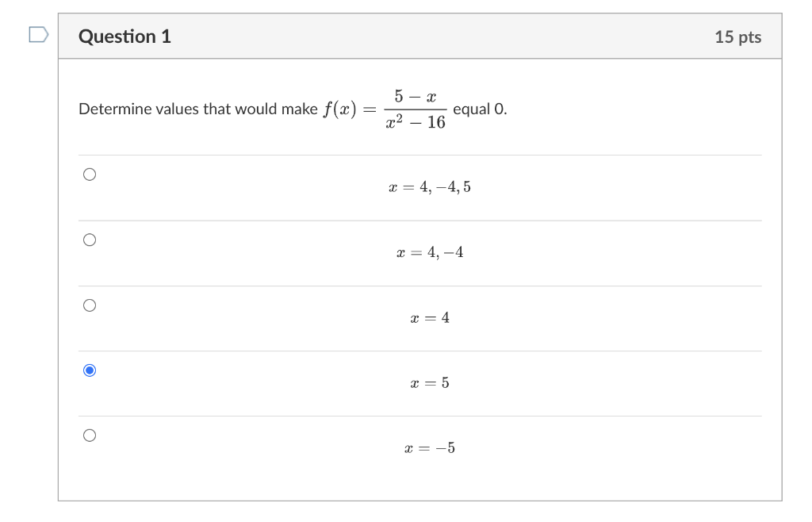Click the answer text x = 4
Viewport: 812px width, 522px height.
point(428,317)
